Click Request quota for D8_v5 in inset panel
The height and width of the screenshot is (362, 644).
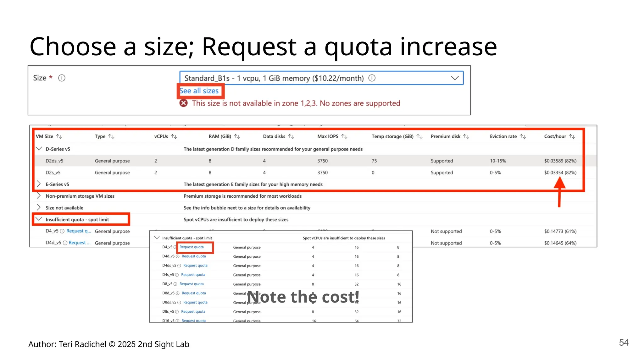tap(192, 284)
